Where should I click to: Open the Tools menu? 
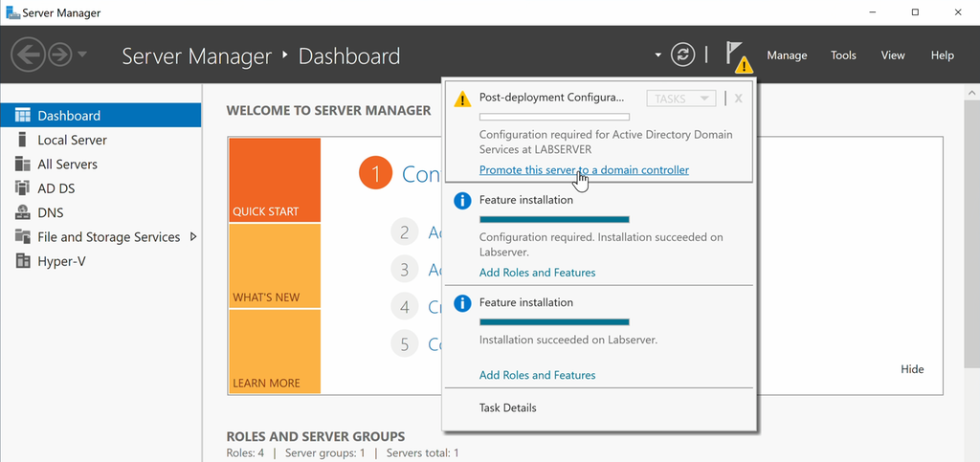(843, 55)
